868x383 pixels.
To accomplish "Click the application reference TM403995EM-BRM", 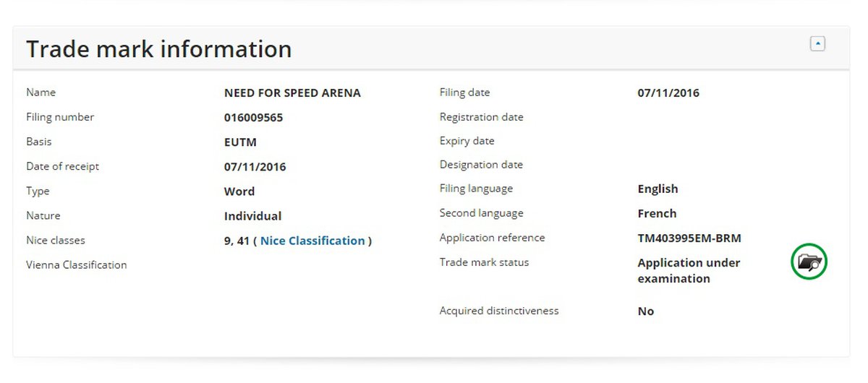I will pos(689,238).
